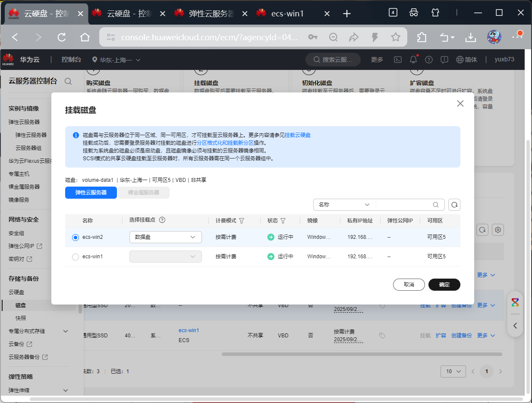Click the 取消 button
Screen dimensions: 532x403
tap(409, 285)
